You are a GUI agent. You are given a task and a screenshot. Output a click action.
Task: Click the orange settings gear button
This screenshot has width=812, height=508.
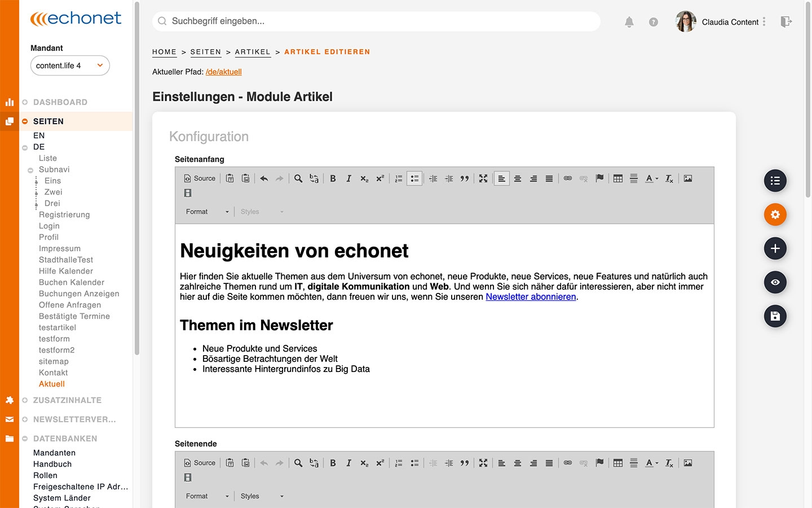pyautogui.click(x=775, y=214)
